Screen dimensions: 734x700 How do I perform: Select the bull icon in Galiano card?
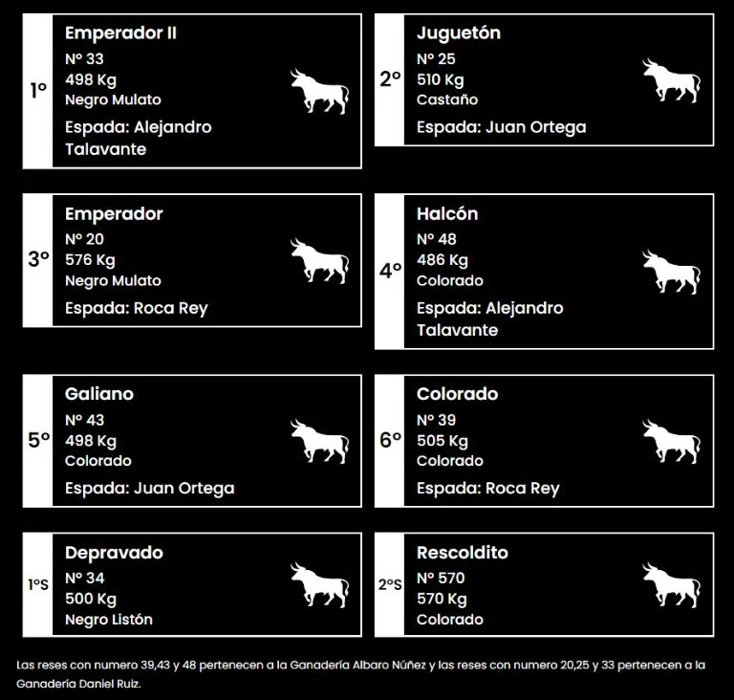coord(319,441)
